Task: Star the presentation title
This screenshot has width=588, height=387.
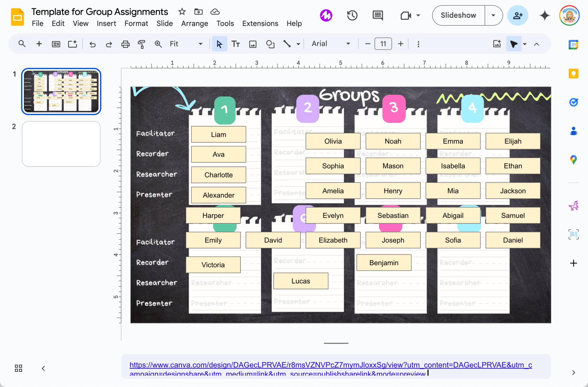Action: 182,12
